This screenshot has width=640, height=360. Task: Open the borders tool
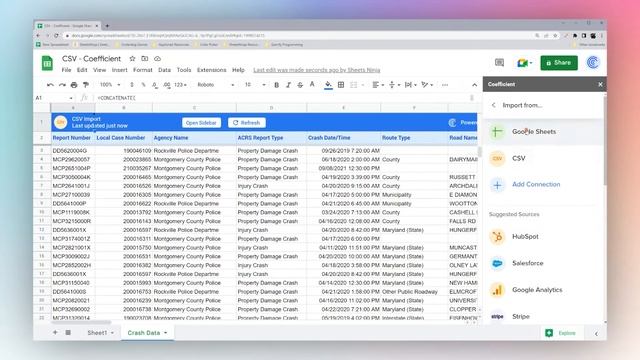click(x=341, y=85)
